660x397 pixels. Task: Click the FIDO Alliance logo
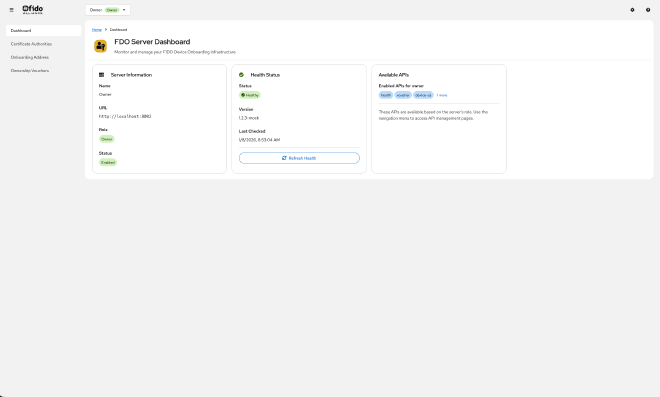point(32,10)
